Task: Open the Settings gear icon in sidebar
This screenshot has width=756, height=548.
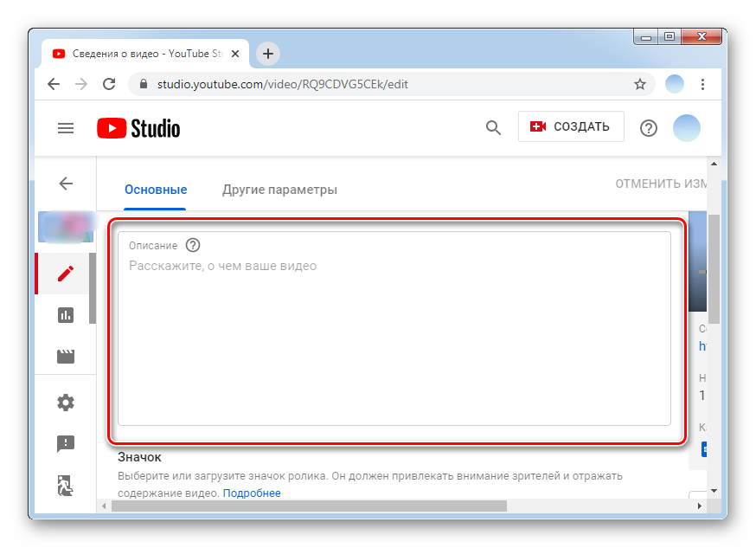Action: [65, 403]
